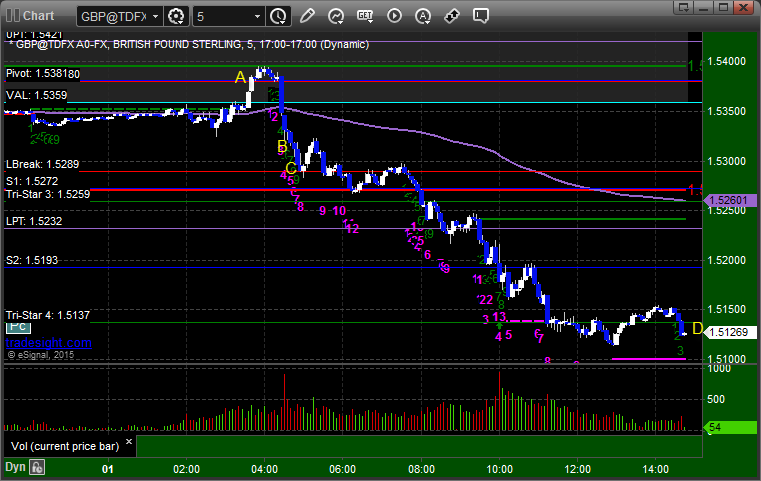
Task: Expand the interval 5 dropdown
Action: 258,17
